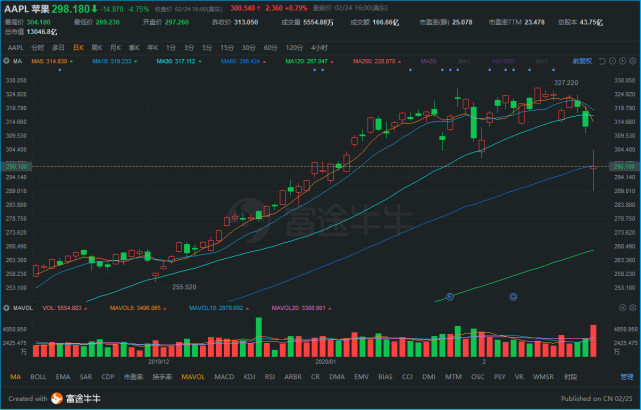Switch to the 30分 interval

(249, 48)
